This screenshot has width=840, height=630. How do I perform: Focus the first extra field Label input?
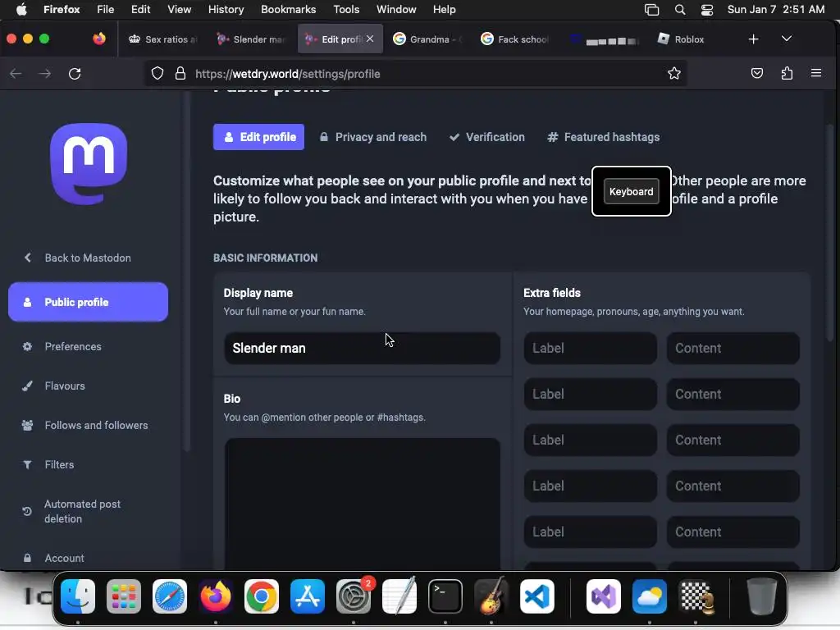coord(591,348)
